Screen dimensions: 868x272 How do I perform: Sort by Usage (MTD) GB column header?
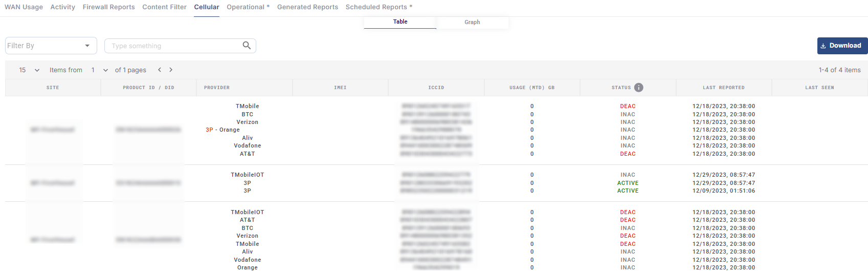tap(531, 88)
